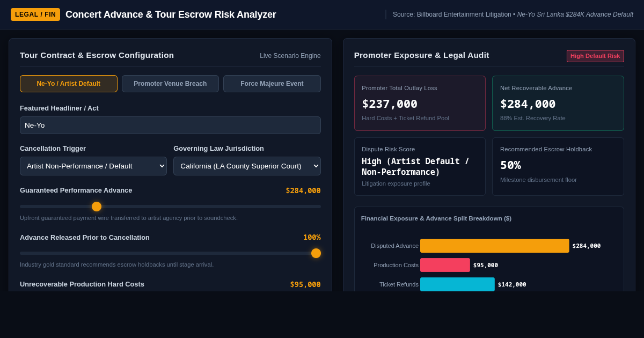Click the Promoter Exposure & Legal Audit heading

point(421,55)
